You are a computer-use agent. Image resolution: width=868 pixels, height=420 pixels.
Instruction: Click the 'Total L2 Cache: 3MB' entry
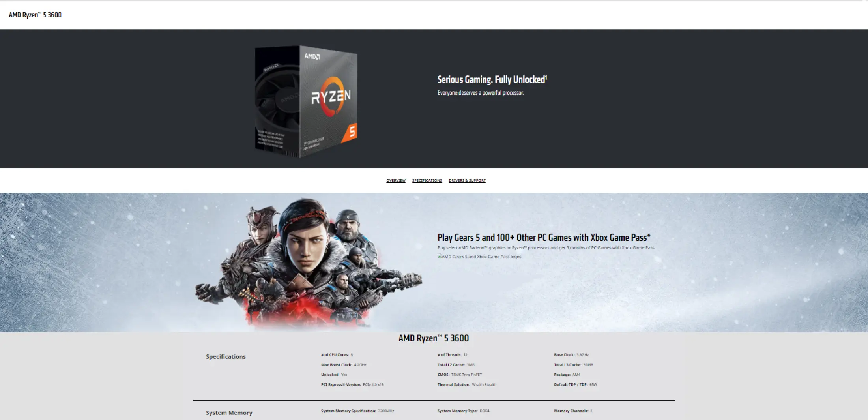(456, 365)
